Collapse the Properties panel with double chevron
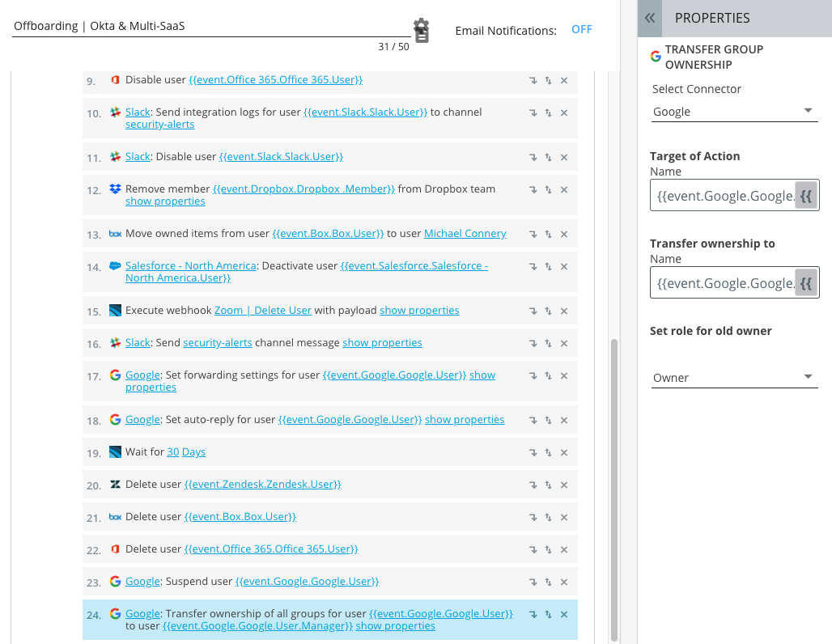832x644 pixels. (x=650, y=18)
